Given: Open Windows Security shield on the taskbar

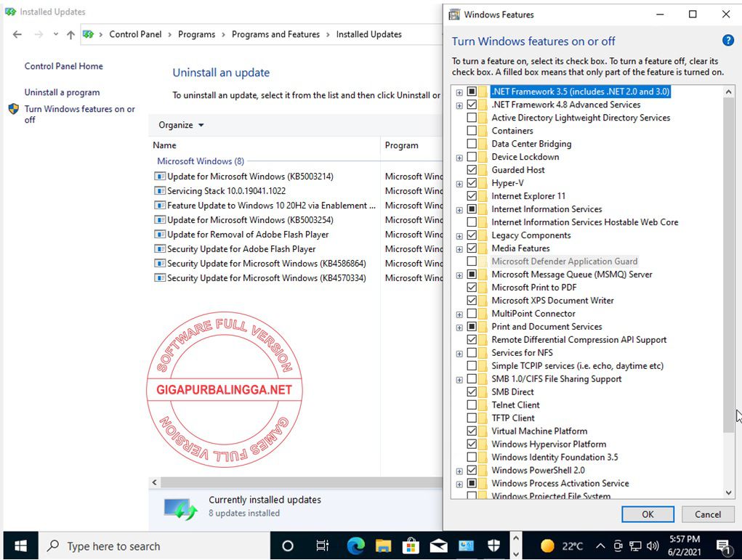Looking at the screenshot, I should (x=493, y=546).
